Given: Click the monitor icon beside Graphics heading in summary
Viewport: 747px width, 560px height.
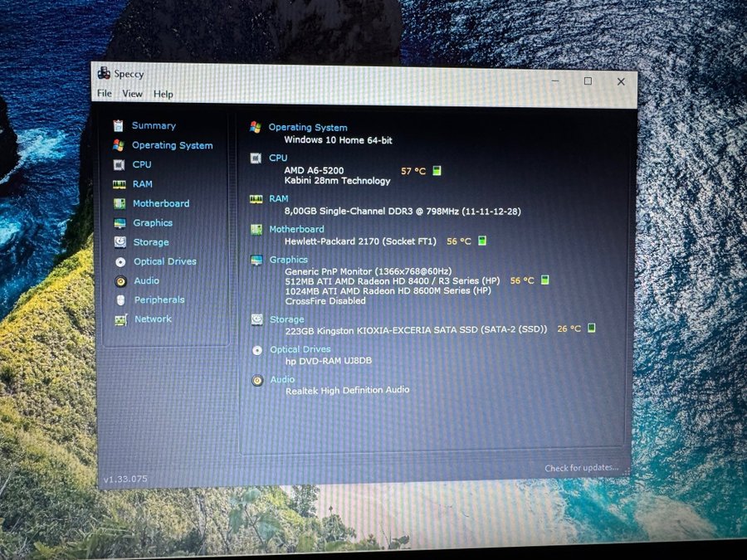Looking at the screenshot, I should click(x=256, y=260).
